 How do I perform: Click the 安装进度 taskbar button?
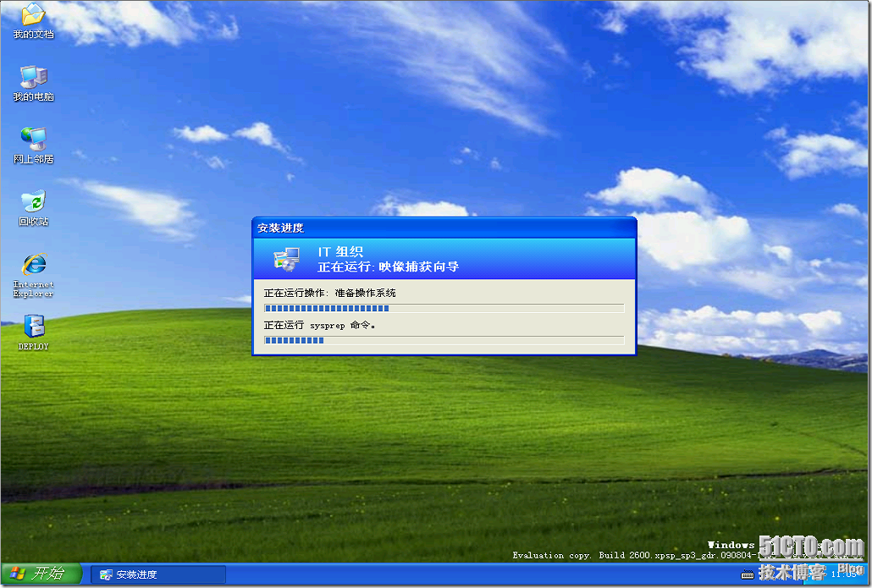[x=158, y=574]
